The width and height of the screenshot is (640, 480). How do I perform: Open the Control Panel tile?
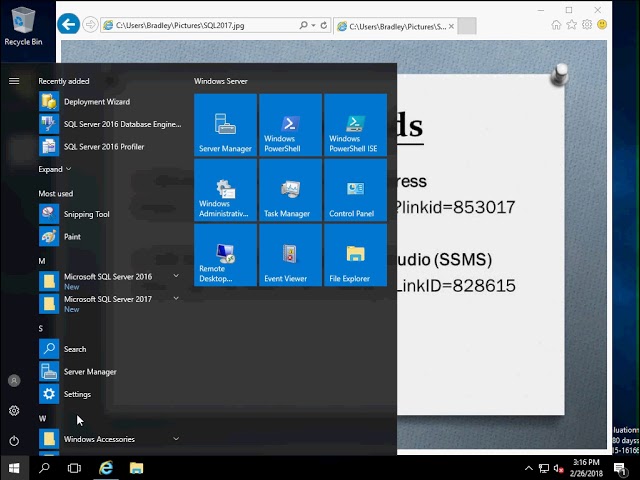point(356,190)
